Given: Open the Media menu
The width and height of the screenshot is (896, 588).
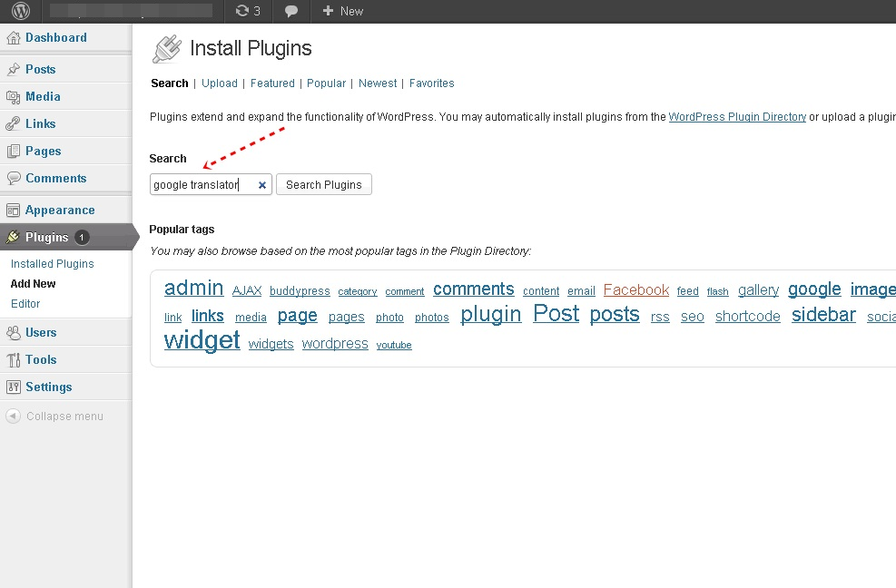Looking at the screenshot, I should (43, 96).
